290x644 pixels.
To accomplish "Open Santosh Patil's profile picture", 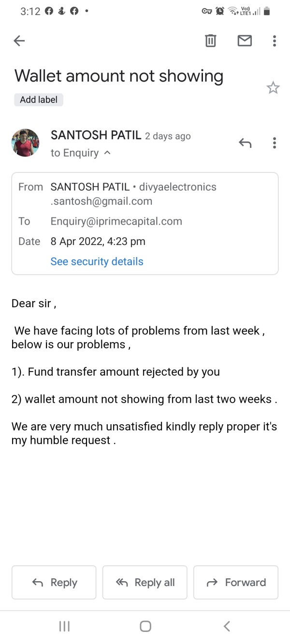I will click(x=25, y=143).
